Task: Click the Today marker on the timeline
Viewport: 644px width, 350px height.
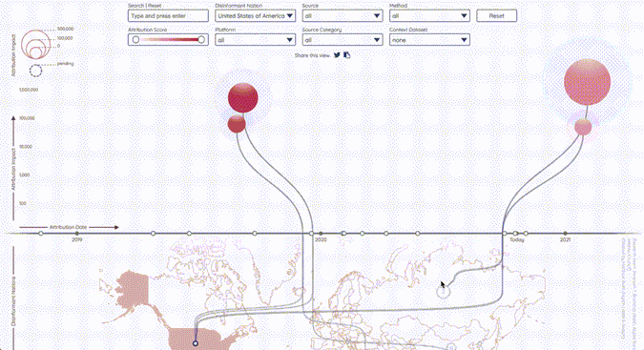Action: 515,234
